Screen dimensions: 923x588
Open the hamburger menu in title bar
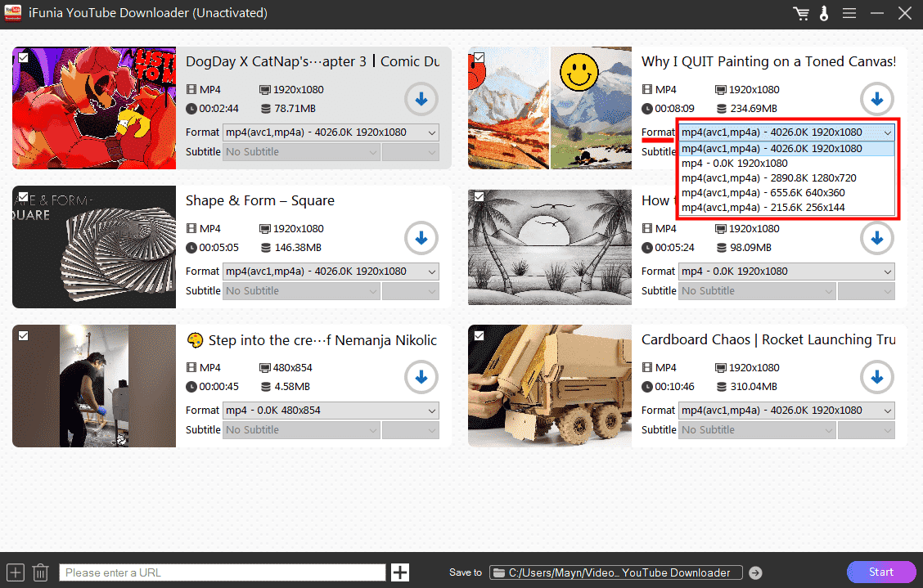point(849,14)
